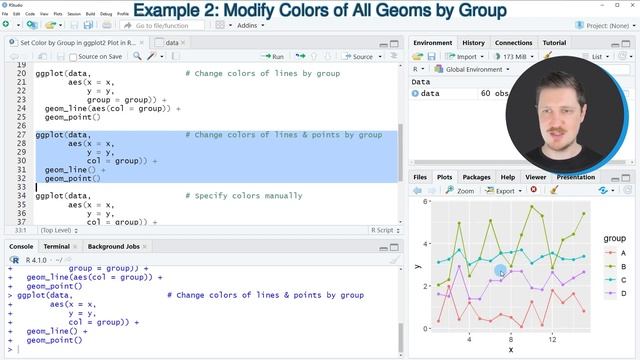Open the Build menu
Viewport: 640px width, 360px height.
[x=90, y=14]
